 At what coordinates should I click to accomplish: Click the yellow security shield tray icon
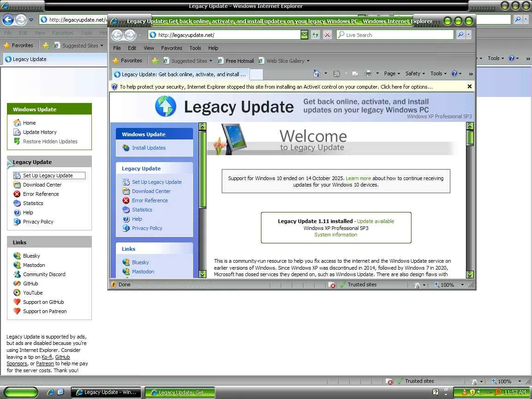(472, 392)
